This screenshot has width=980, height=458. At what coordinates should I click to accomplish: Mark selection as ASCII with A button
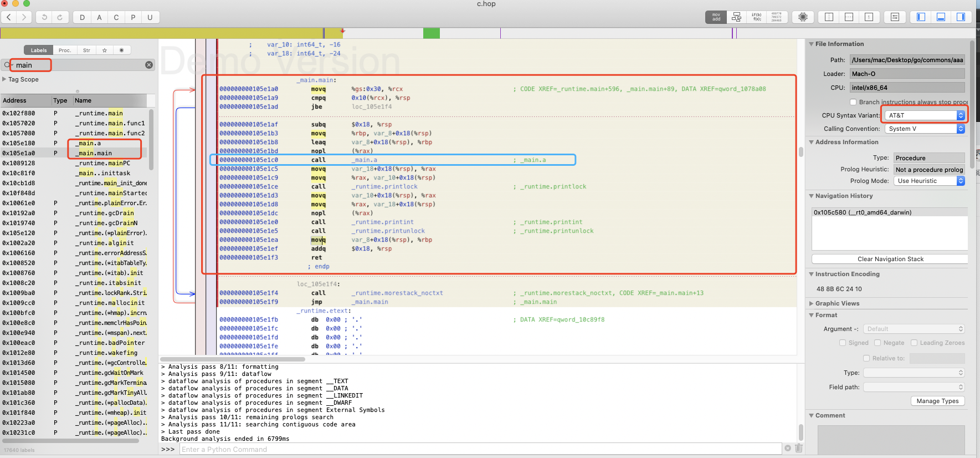(x=99, y=17)
